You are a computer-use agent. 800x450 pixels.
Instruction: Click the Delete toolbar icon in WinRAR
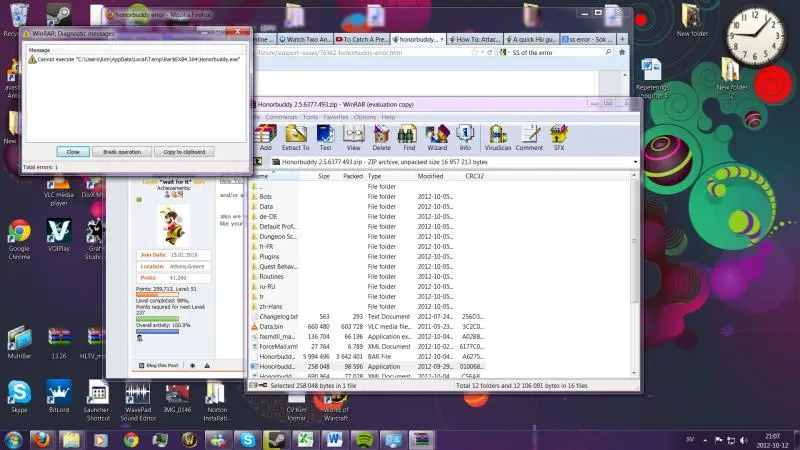[x=381, y=137]
